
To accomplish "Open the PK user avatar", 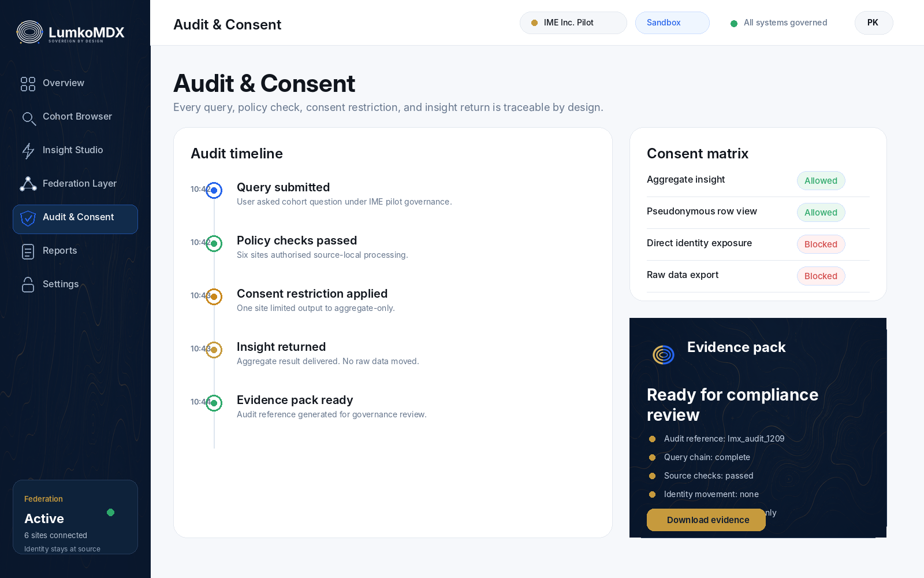I will (x=874, y=23).
